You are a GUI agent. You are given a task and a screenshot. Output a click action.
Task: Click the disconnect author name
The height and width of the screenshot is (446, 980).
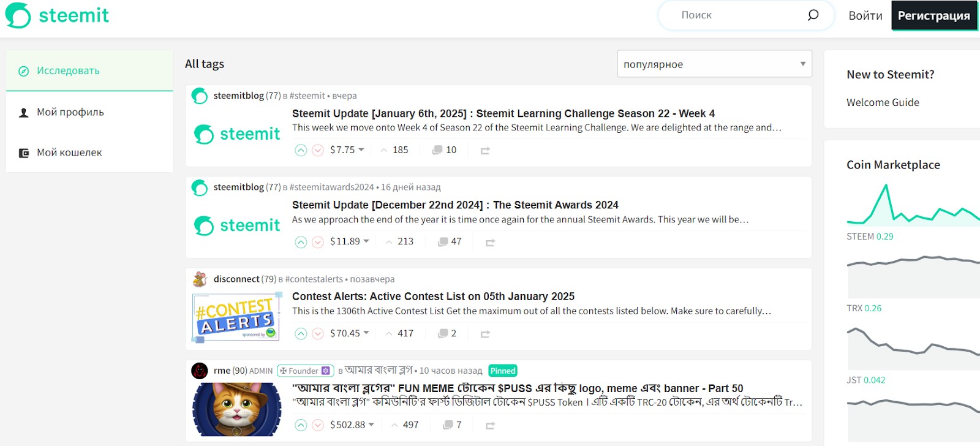click(x=236, y=279)
